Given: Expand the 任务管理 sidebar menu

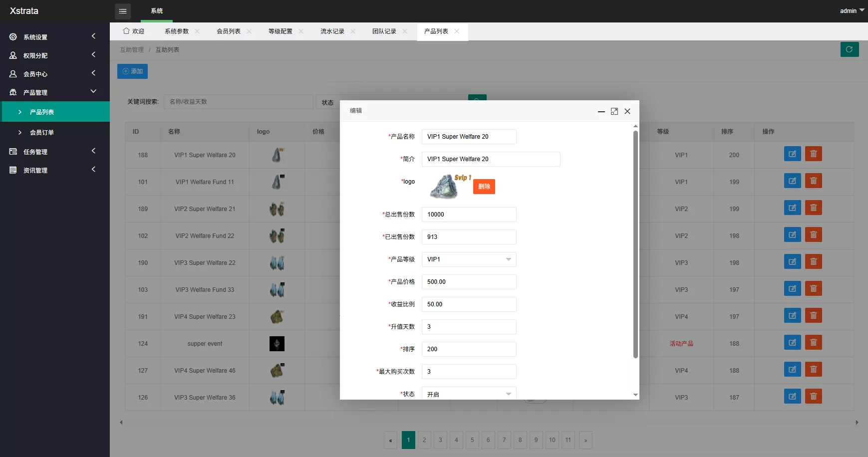Looking at the screenshot, I should tap(54, 152).
